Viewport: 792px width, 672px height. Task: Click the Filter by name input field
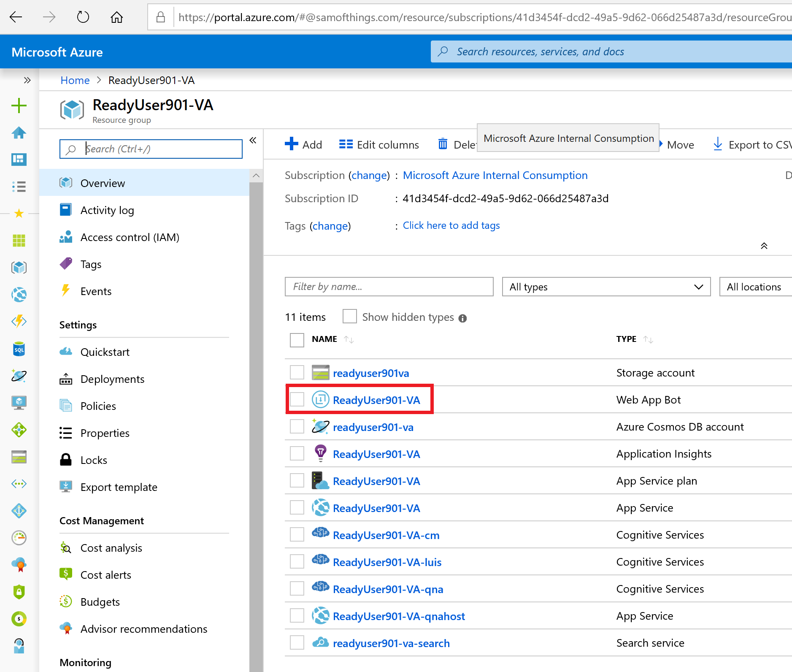[389, 287]
